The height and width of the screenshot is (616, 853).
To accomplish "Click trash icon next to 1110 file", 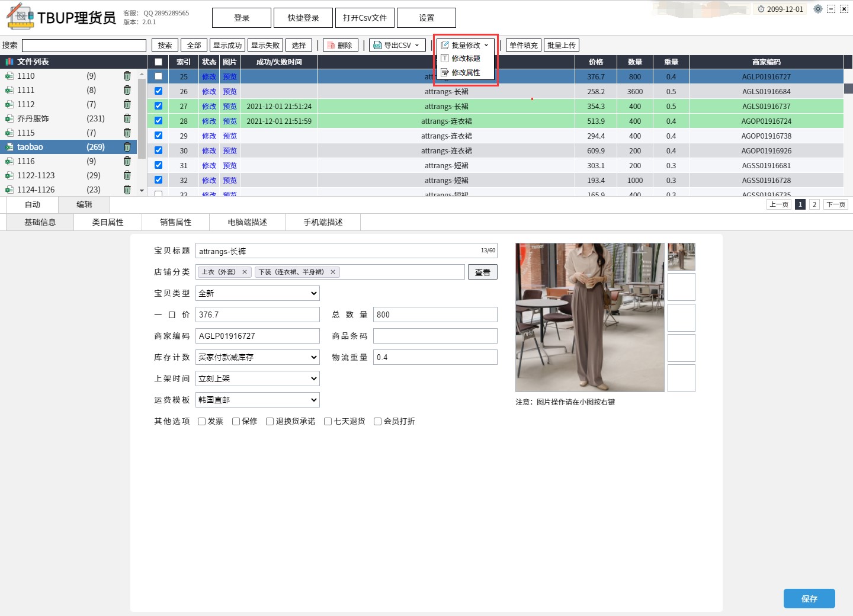I will pos(127,76).
